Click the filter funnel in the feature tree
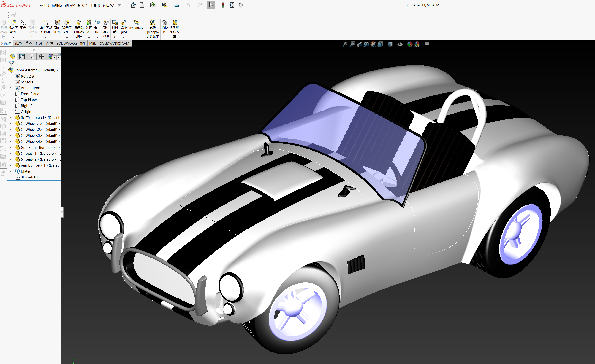 pos(12,64)
